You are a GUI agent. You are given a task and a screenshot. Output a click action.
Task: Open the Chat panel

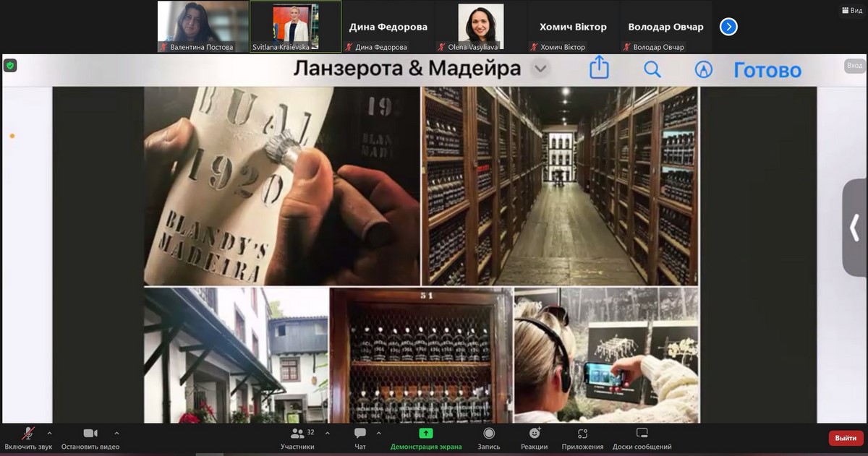[359, 438]
